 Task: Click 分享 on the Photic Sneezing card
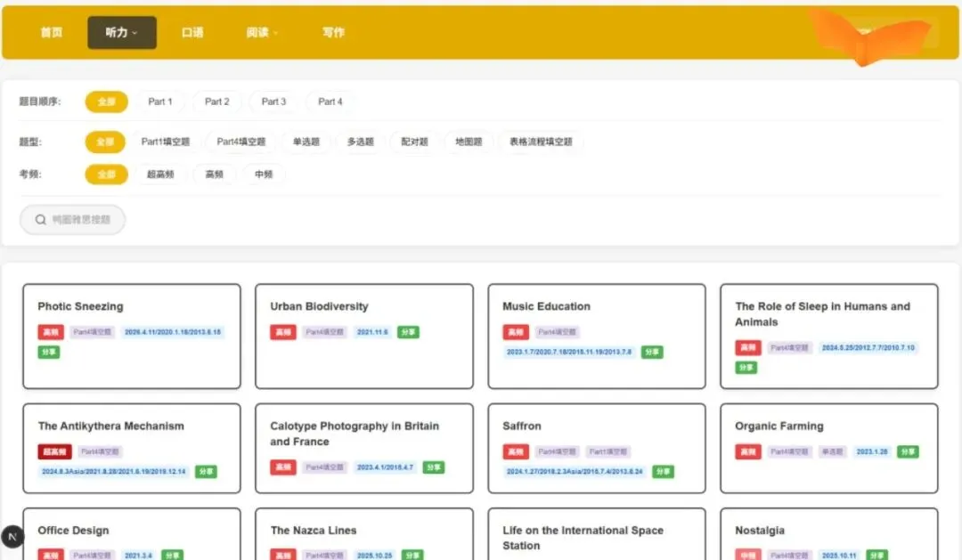pos(48,352)
